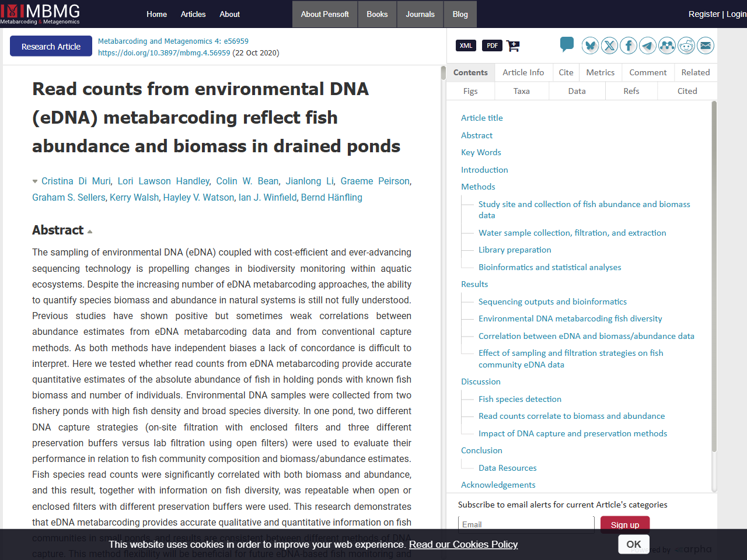The width and height of the screenshot is (747, 560).
Task: Download the article PDF
Action: pyautogui.click(x=493, y=45)
